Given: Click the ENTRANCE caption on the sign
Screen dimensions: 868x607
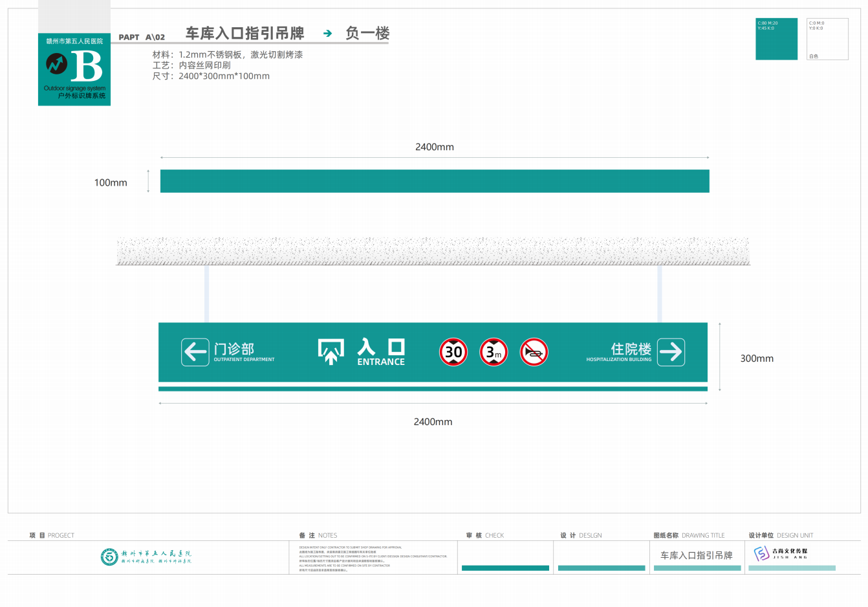Looking at the screenshot, I should coord(381,362).
